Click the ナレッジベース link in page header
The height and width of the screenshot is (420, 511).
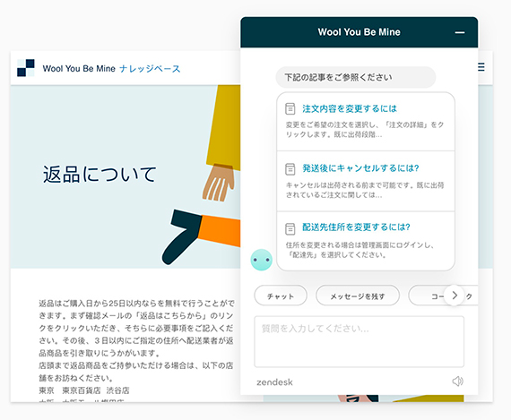click(x=150, y=68)
